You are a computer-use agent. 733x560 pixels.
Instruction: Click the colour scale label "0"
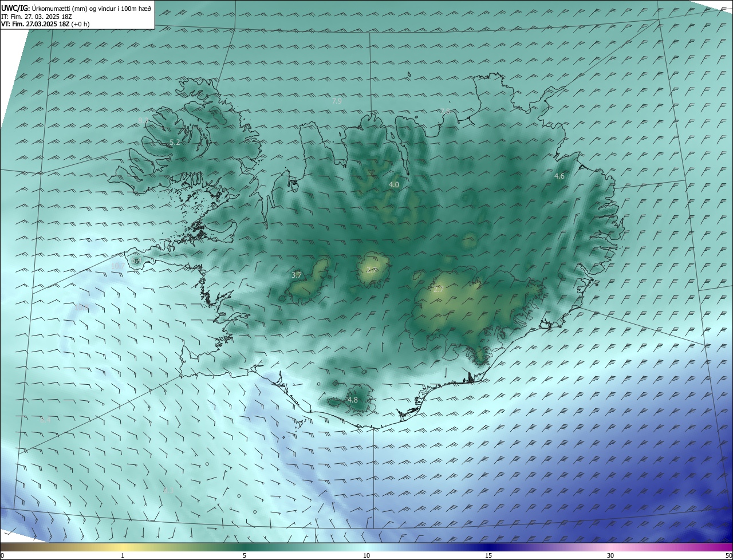(2, 555)
